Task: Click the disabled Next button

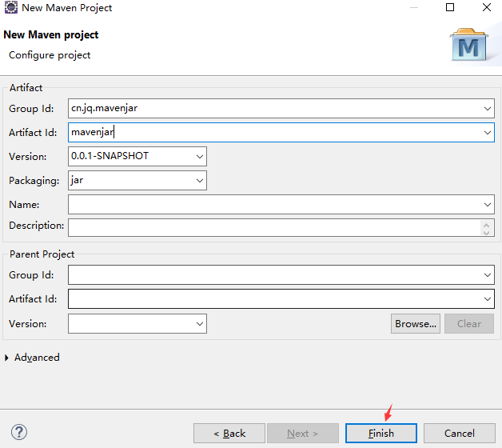Action: click(303, 434)
